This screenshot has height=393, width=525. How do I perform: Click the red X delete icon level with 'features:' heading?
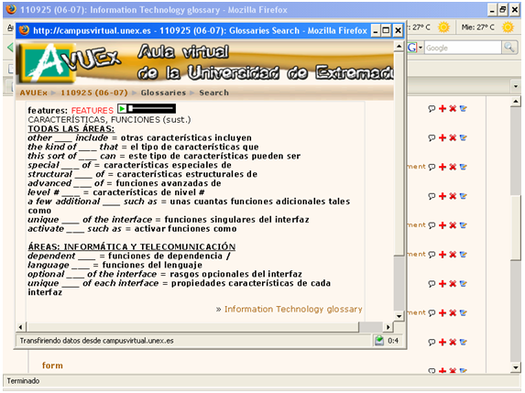coord(453,108)
